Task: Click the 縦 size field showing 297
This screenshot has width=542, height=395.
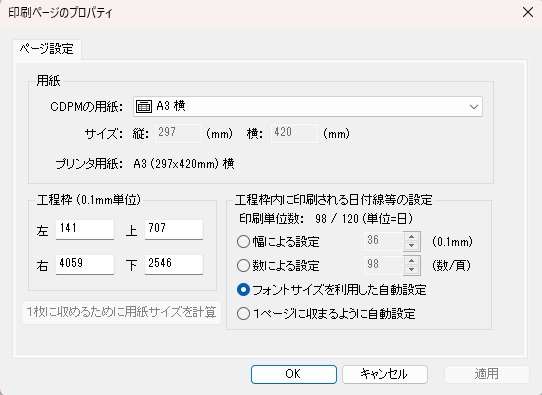Action: [178, 133]
